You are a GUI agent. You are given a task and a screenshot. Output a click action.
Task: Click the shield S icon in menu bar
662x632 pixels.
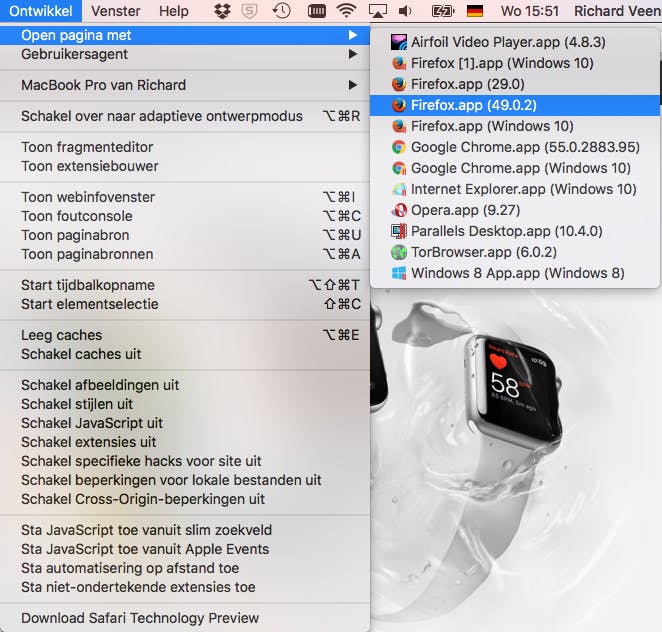249,11
